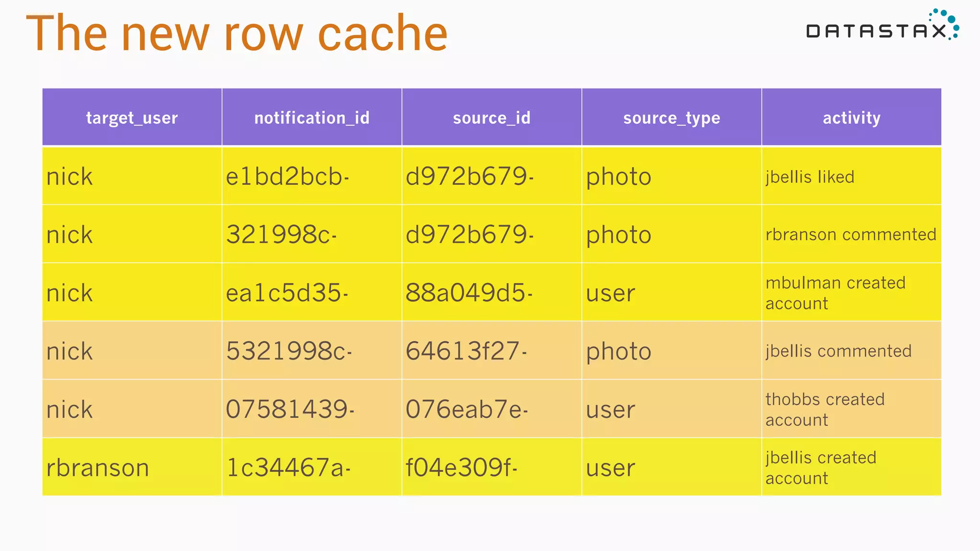
Task: Click 'photo' in the rbranson commented row
Action: [x=619, y=236]
